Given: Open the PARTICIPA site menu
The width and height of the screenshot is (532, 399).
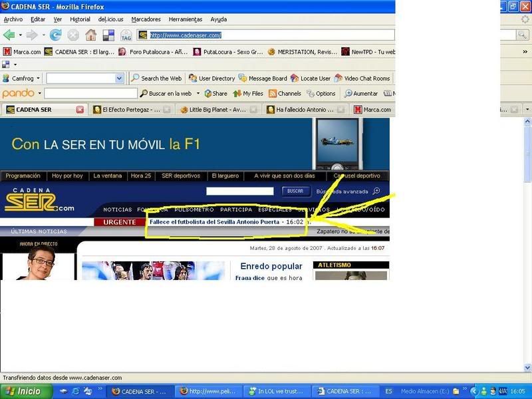Looking at the screenshot, I should 236,209.
